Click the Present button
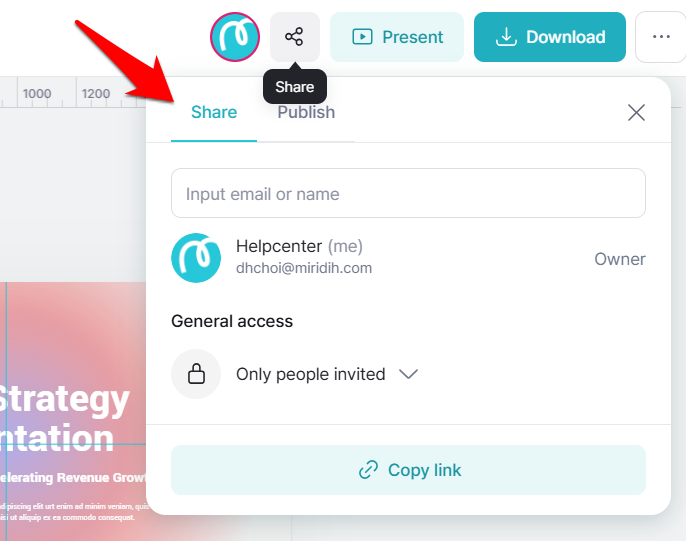 (397, 37)
